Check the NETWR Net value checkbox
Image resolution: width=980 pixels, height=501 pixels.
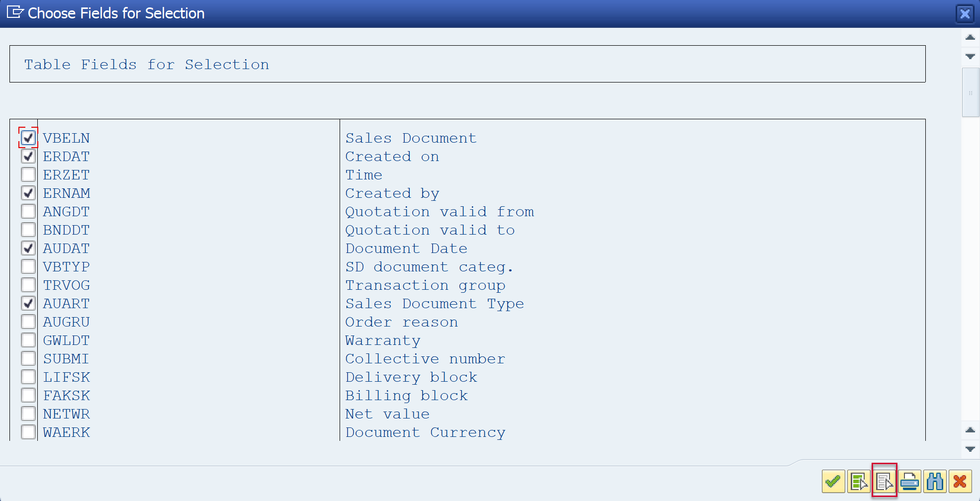28,414
